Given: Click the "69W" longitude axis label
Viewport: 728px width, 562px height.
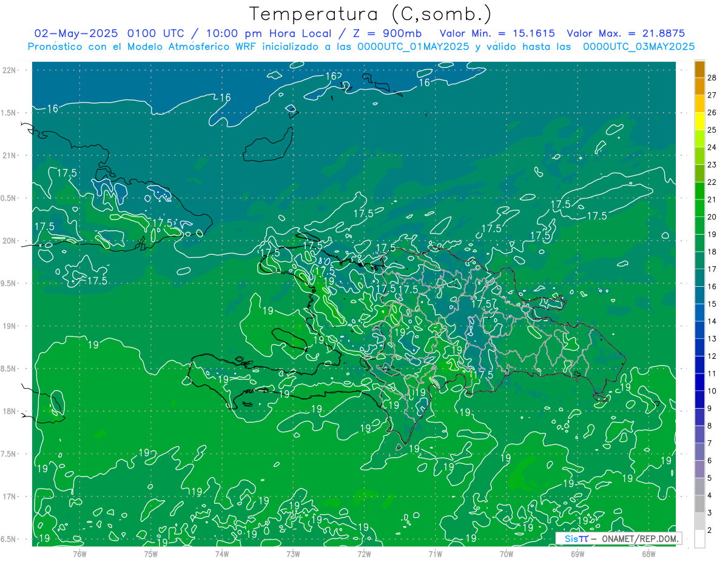Looking at the screenshot, I should 578,554.
